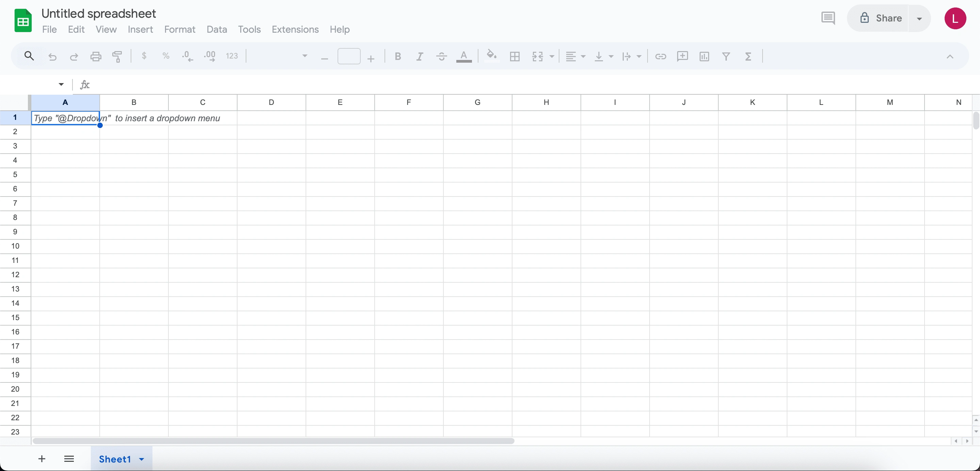Select the Sheet1 tab
Image resolution: width=980 pixels, height=471 pixels.
pos(115,459)
